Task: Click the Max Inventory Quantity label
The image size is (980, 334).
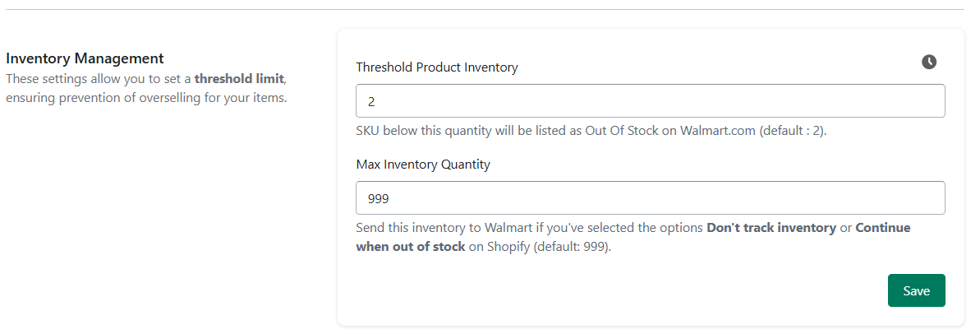Action: 423,165
